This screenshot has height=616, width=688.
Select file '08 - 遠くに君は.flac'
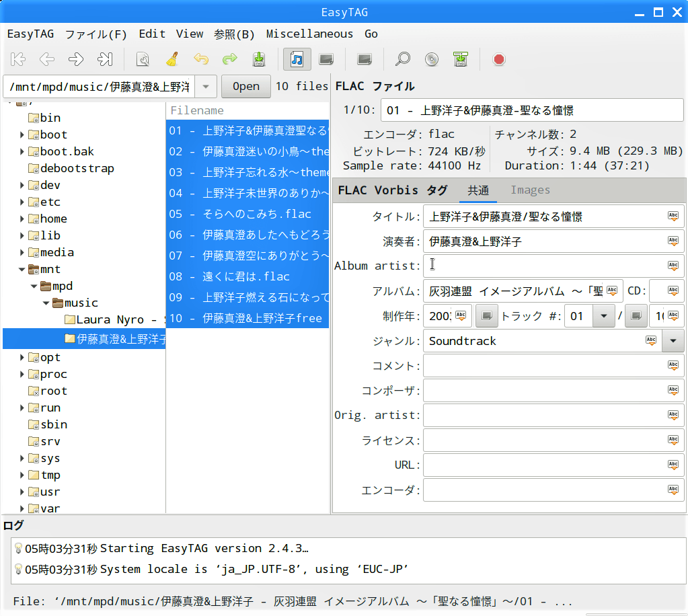247,276
